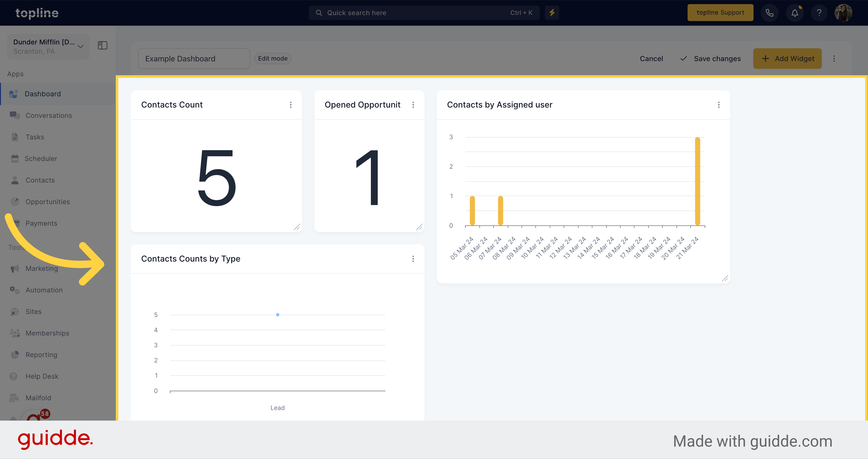Click the Reporting sidebar icon
This screenshot has width=868, height=459.
click(x=14, y=355)
